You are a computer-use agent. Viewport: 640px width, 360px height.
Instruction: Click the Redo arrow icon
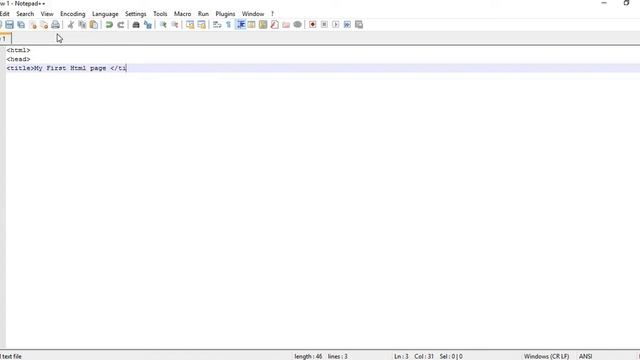point(120,24)
